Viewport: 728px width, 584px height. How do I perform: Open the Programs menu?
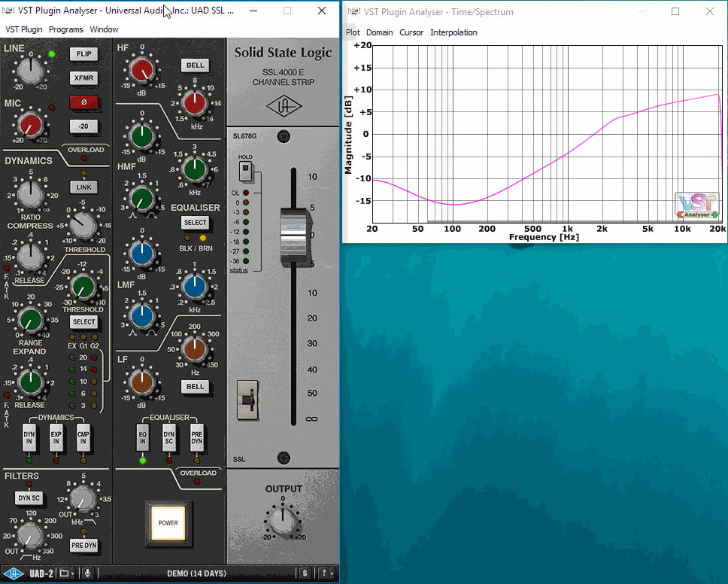66,29
